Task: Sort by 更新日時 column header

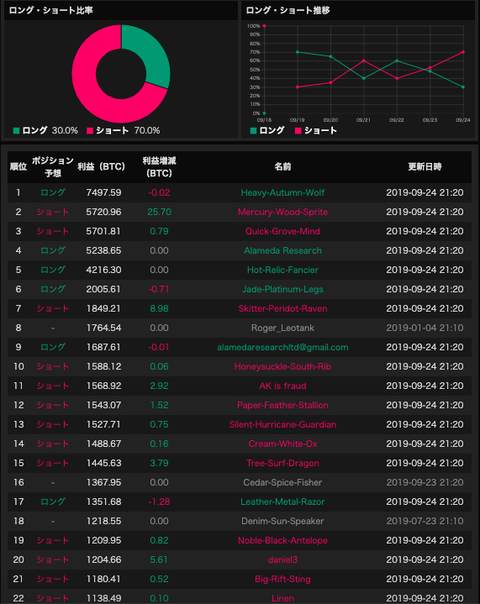Action: tap(425, 167)
